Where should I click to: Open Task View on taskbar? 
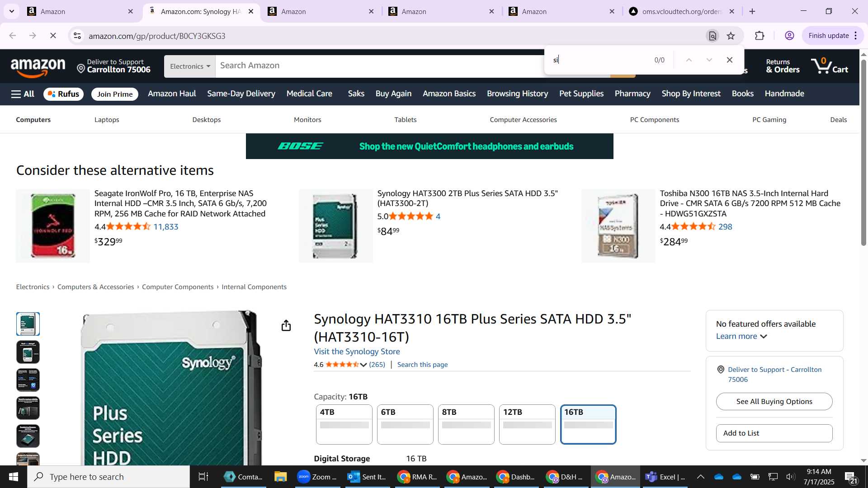click(x=203, y=477)
